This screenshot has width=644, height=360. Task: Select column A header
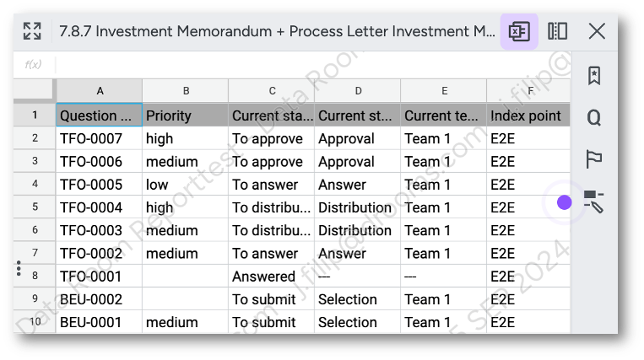tap(100, 91)
